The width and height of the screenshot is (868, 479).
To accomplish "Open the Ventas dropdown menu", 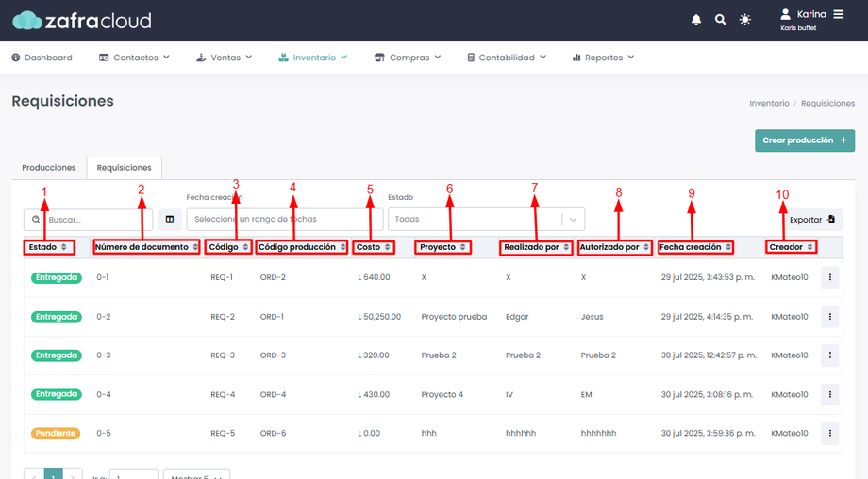I will [x=224, y=58].
